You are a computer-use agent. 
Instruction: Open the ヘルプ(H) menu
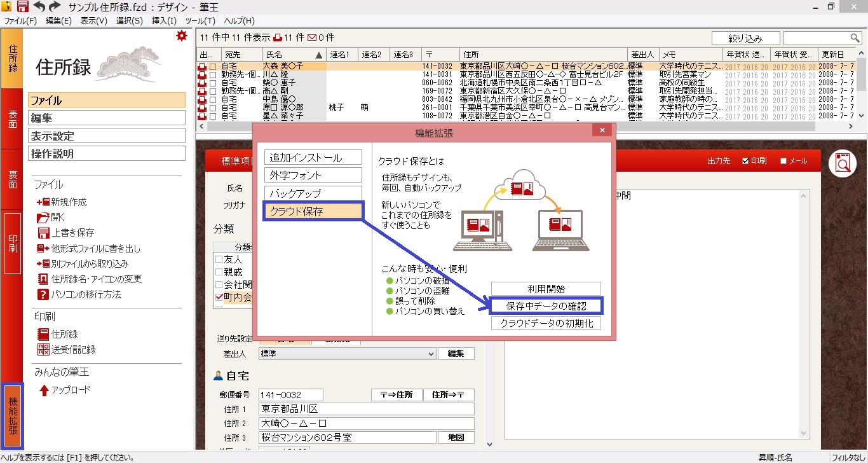click(239, 21)
